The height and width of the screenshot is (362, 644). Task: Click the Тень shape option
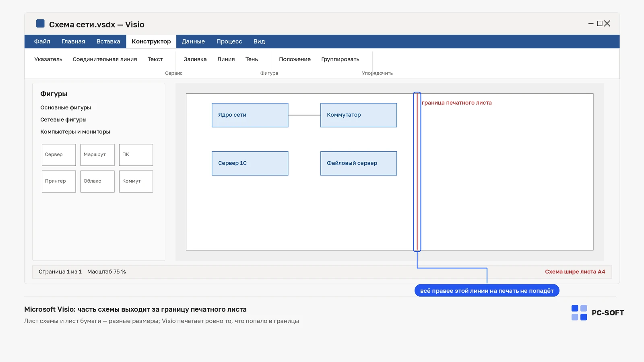tap(252, 59)
